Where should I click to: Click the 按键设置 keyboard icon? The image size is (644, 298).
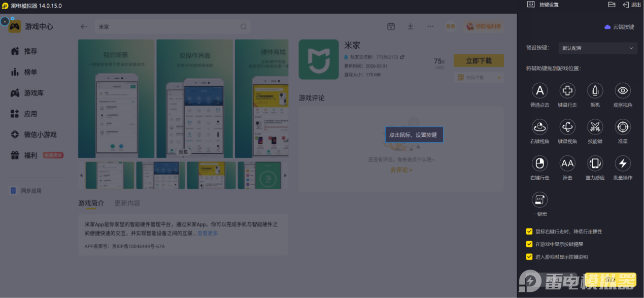(x=531, y=5)
